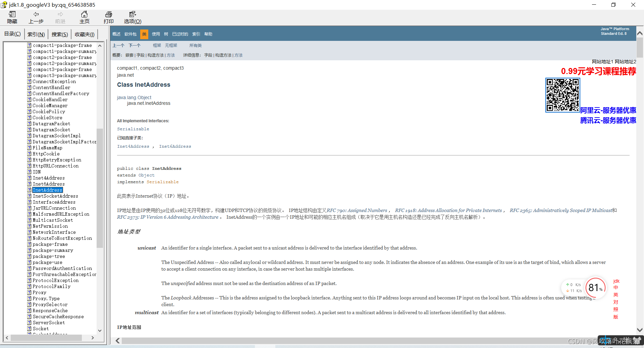Image resolution: width=644 pixels, height=348 pixels.
Task: Click the tree panel's scroll-up arrow
Action: 100,46
